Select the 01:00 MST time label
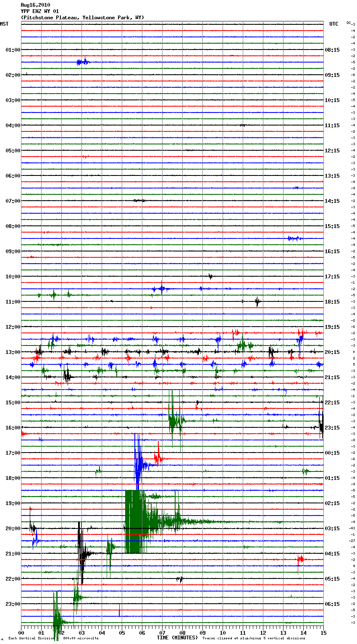This screenshot has width=357, height=644. point(13,50)
